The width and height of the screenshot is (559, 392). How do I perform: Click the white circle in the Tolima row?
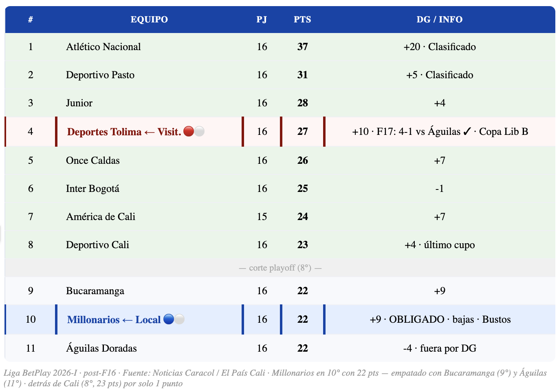199,131
